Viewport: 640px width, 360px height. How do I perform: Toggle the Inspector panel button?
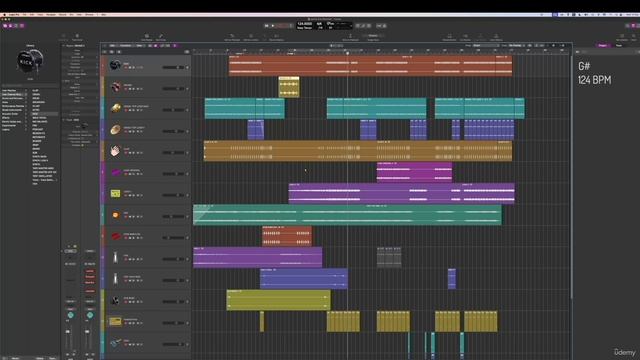(11, 26)
